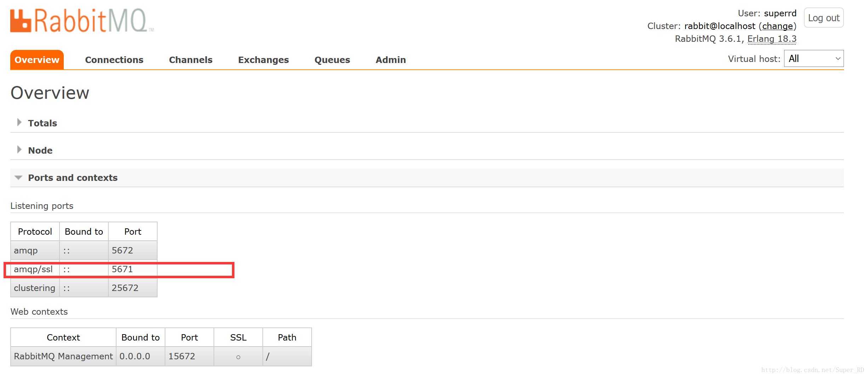Image resolution: width=868 pixels, height=377 pixels.
Task: Click the cluster name change link
Action: (777, 26)
